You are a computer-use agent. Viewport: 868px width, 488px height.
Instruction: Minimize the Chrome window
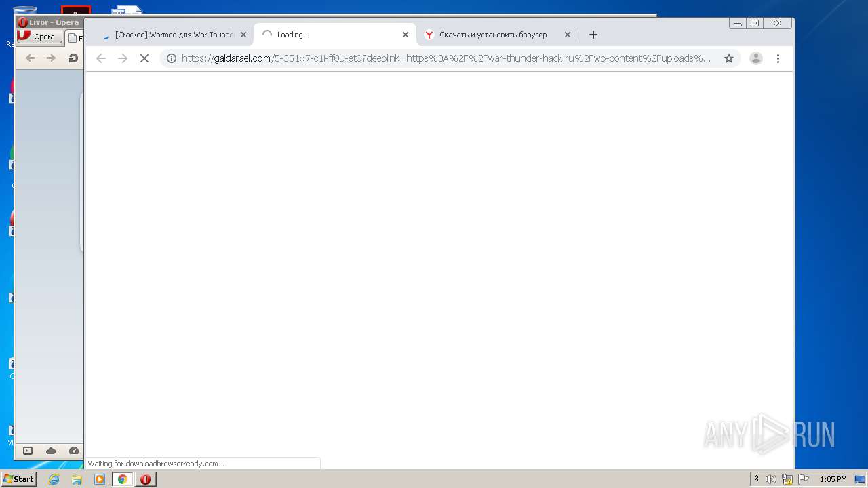(x=738, y=23)
